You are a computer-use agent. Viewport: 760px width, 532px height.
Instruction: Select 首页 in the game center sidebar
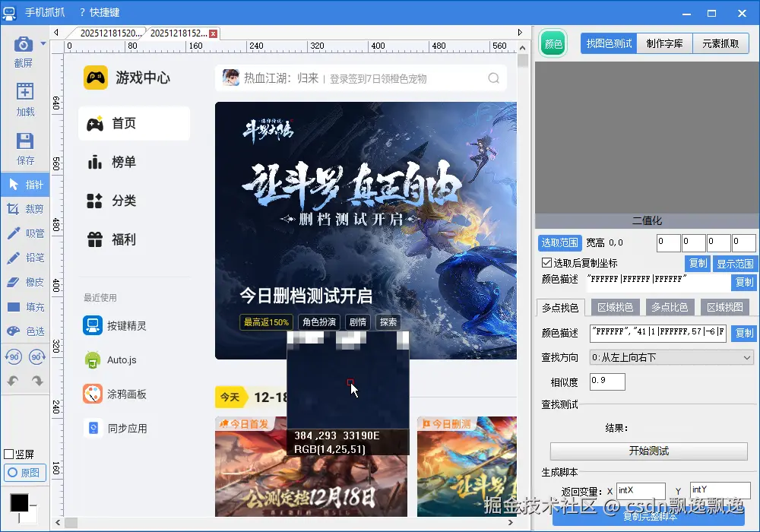[x=135, y=124]
